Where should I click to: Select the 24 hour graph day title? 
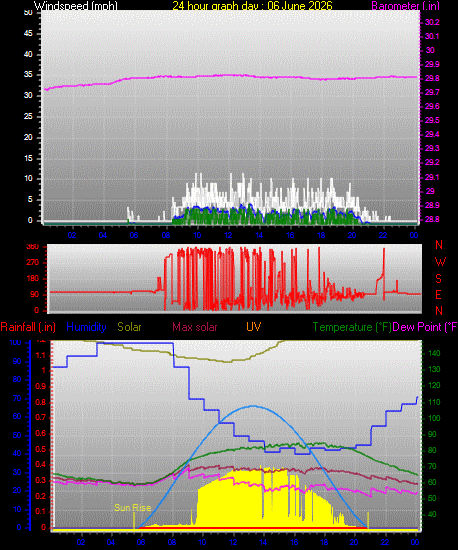click(252, 6)
